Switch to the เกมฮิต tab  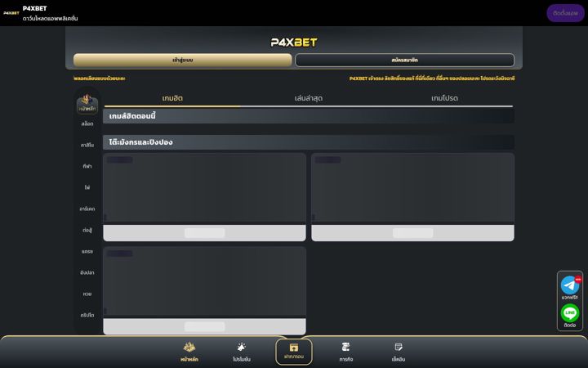point(172,98)
